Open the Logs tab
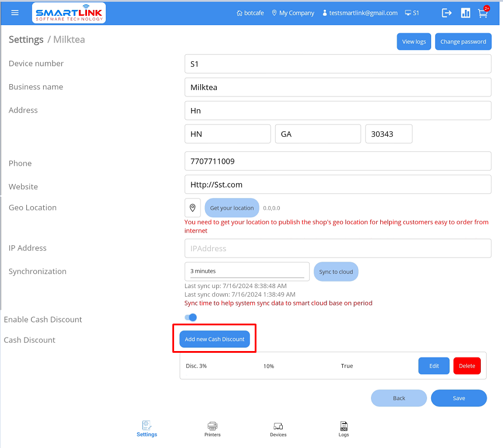Image resolution: width=503 pixels, height=448 pixels. (x=344, y=429)
